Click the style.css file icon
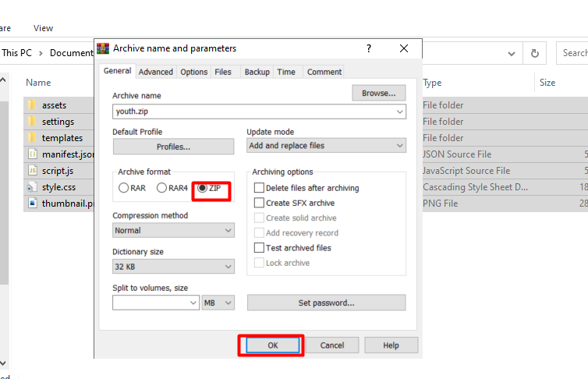588x379 pixels. pos(32,187)
